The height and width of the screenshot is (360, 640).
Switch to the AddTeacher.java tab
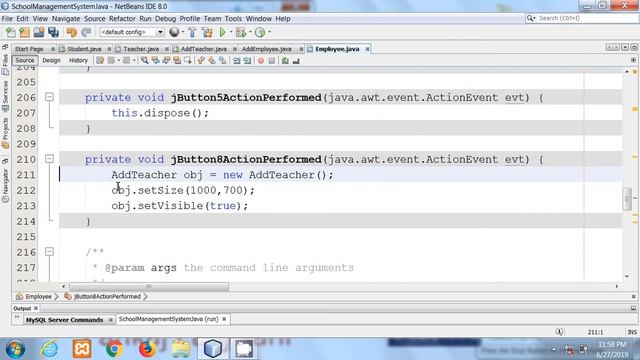coord(203,49)
